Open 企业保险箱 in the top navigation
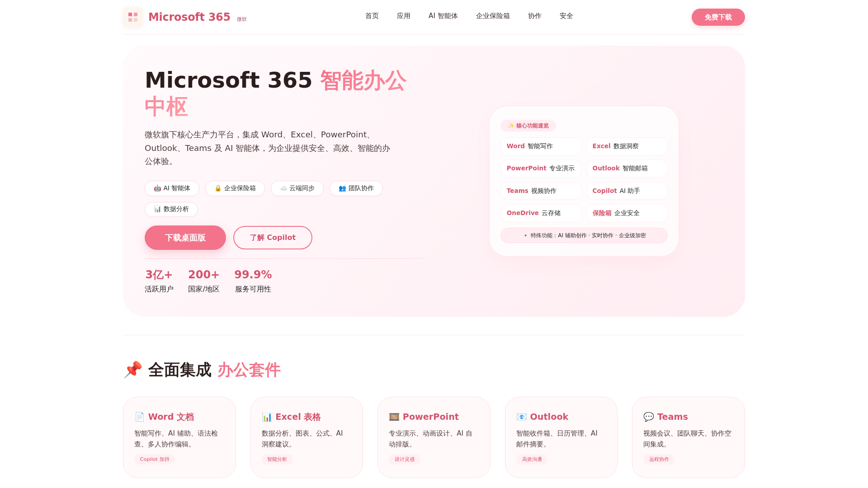Viewport: 868px width, 488px height. [493, 16]
